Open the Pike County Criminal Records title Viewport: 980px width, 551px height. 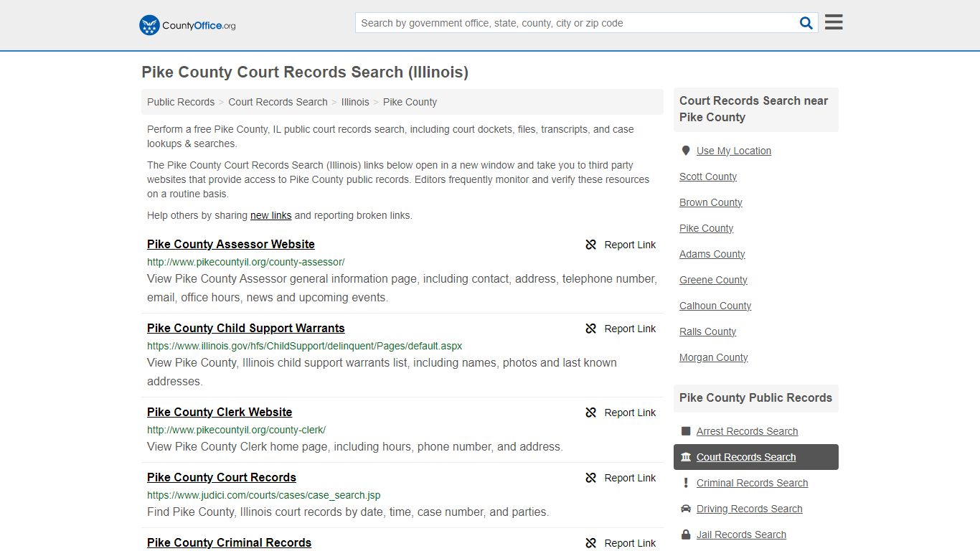coord(230,542)
